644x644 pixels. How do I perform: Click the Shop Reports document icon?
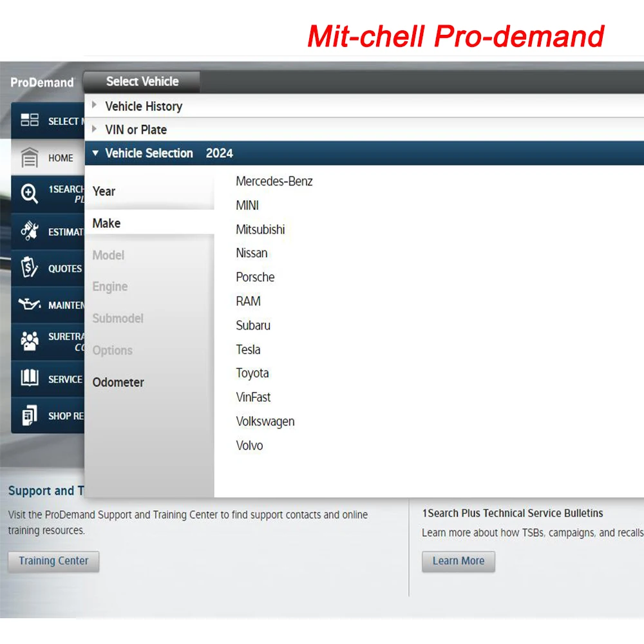tap(30, 415)
